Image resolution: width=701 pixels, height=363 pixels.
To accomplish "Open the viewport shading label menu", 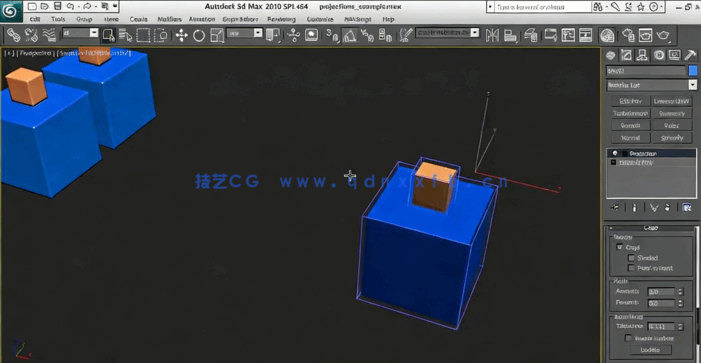I will point(94,53).
